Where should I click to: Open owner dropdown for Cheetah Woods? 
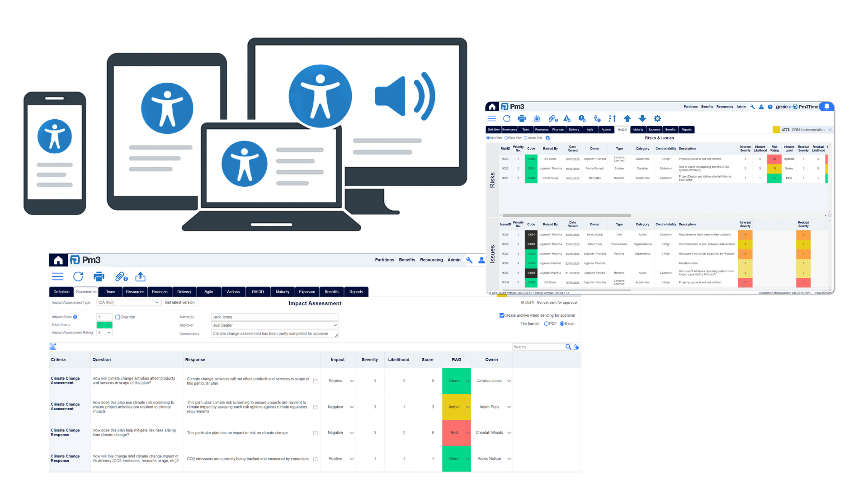pos(509,433)
